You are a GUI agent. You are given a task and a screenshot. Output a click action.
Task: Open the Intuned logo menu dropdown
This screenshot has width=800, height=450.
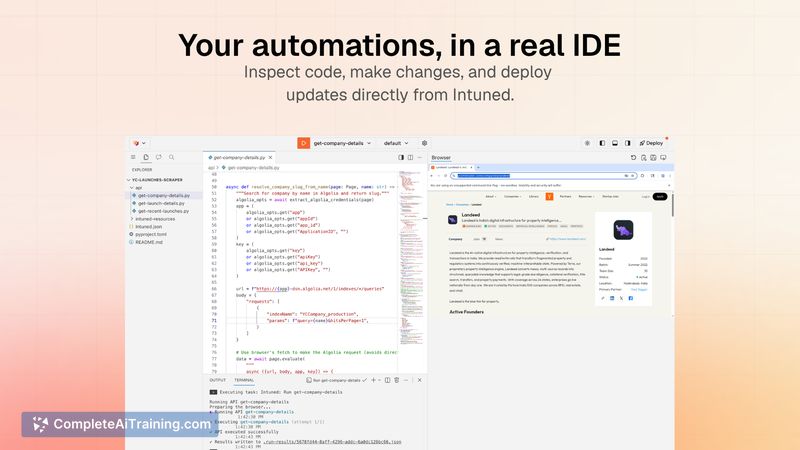139,143
